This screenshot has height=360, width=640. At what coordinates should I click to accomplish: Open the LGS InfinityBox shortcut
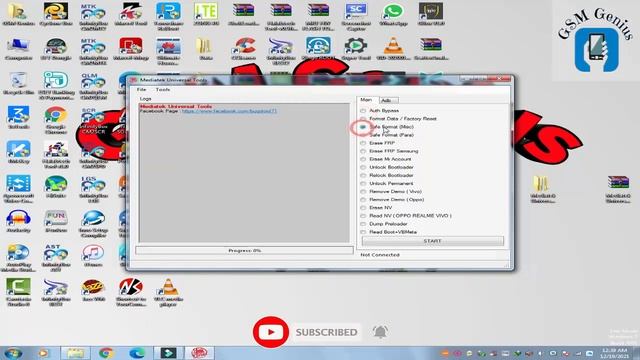[x=93, y=189]
